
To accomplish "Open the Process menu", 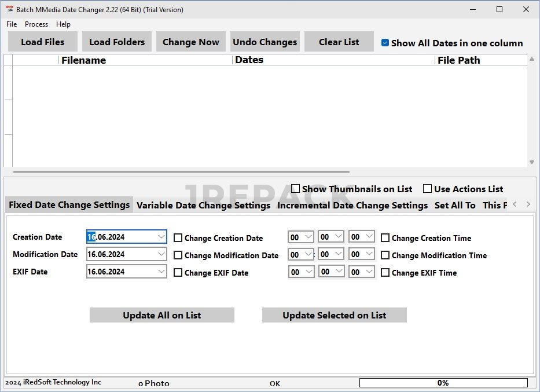I will [x=36, y=24].
